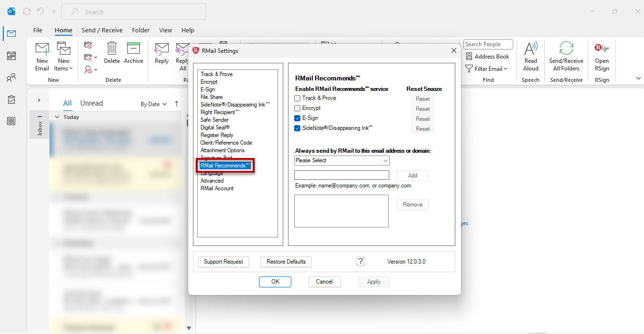
Task: Open People from the sidebar
Action: pos(11,78)
